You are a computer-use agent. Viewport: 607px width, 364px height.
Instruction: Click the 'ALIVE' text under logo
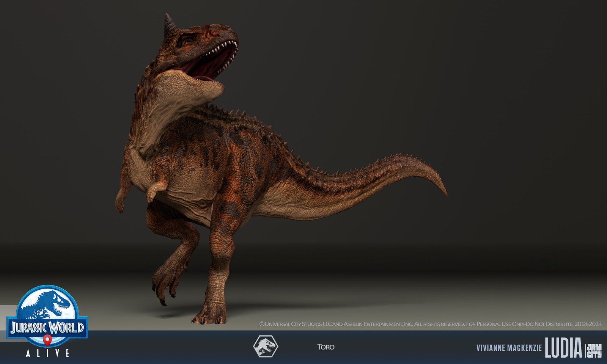point(47,353)
